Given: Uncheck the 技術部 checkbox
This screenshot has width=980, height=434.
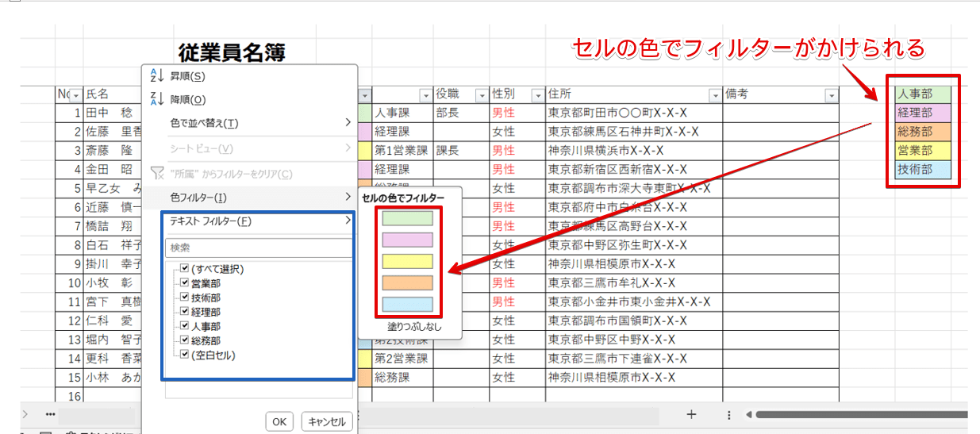Looking at the screenshot, I should pyautogui.click(x=185, y=298).
